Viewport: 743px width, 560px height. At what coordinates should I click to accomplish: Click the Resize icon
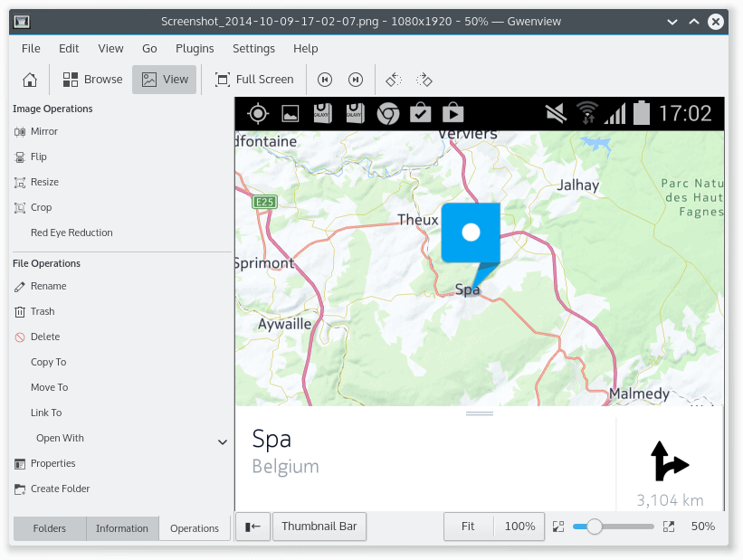pos(20,183)
